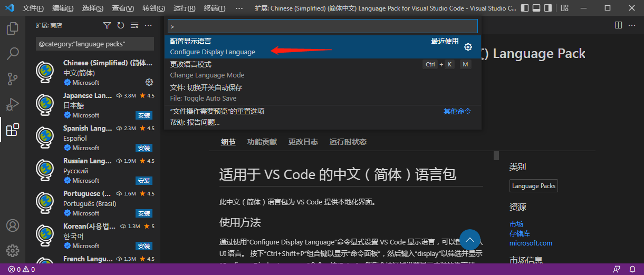Screen dimensions: 644x275
Task: Click gear icon beside Configure Display Language
Action: 468,47
